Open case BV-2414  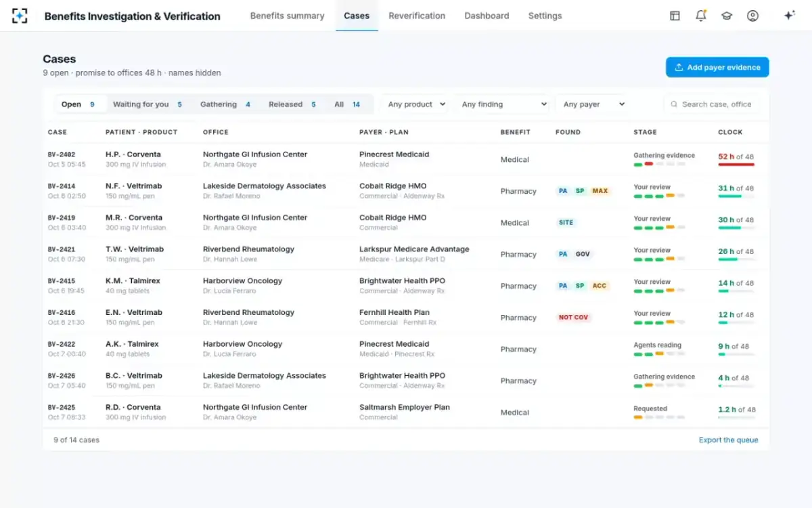click(405, 191)
